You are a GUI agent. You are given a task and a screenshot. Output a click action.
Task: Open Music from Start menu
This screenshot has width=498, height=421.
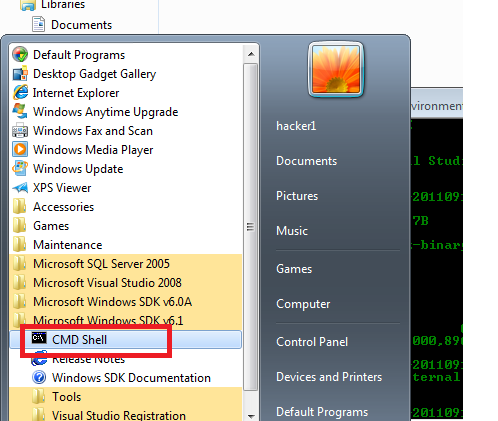click(292, 231)
